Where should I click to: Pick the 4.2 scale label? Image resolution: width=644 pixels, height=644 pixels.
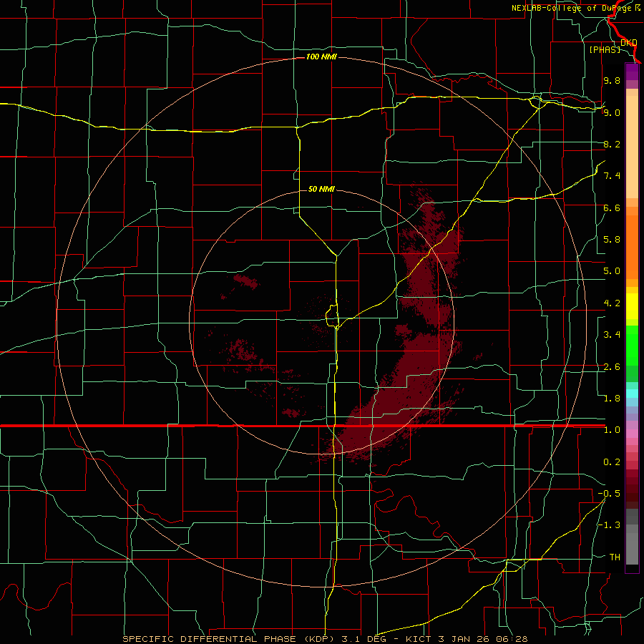click(x=612, y=303)
